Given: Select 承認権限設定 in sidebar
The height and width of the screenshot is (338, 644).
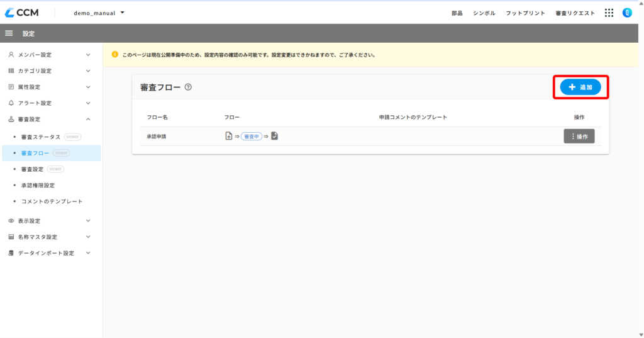Looking at the screenshot, I should coord(38,185).
